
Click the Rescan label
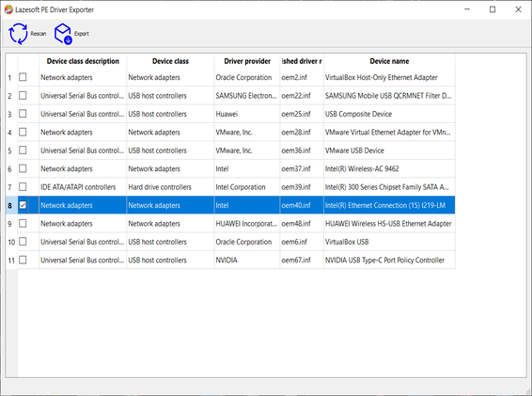tap(39, 34)
